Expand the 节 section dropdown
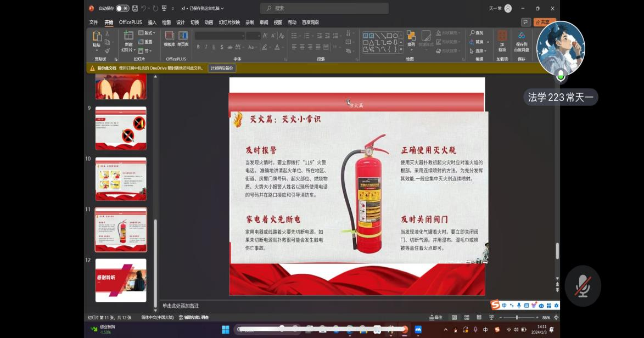 coord(145,51)
